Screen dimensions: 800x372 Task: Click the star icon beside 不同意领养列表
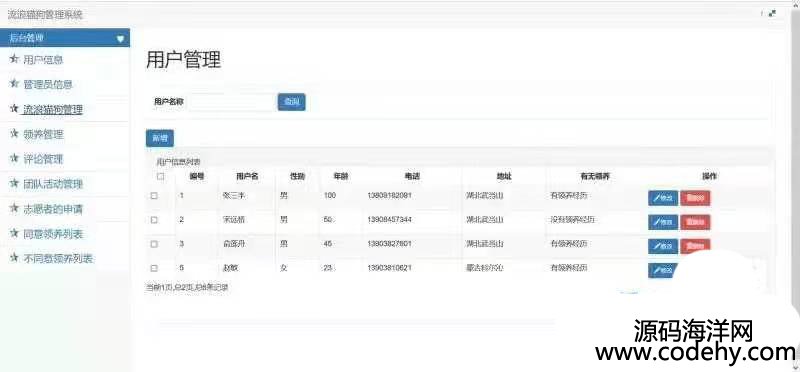click(14, 258)
